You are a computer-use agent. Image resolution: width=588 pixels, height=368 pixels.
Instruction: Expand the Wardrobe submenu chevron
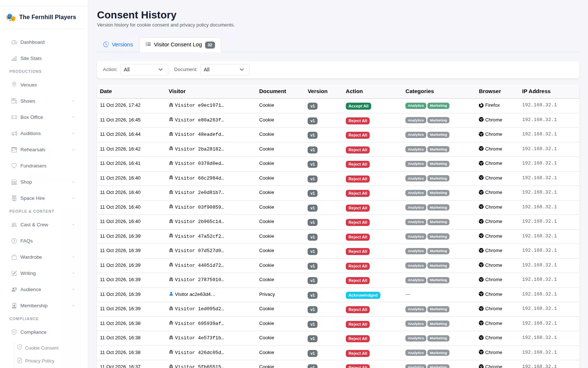pyautogui.click(x=73, y=257)
